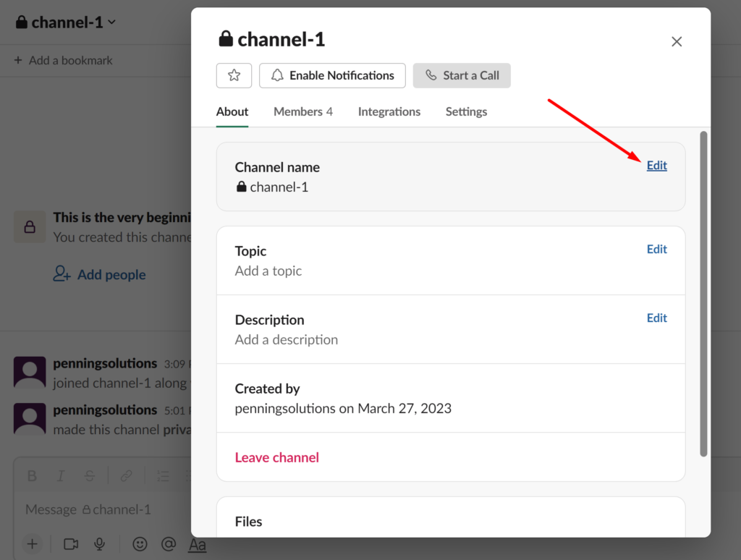
Task: Click the Enable Notifications button label
Action: [342, 76]
